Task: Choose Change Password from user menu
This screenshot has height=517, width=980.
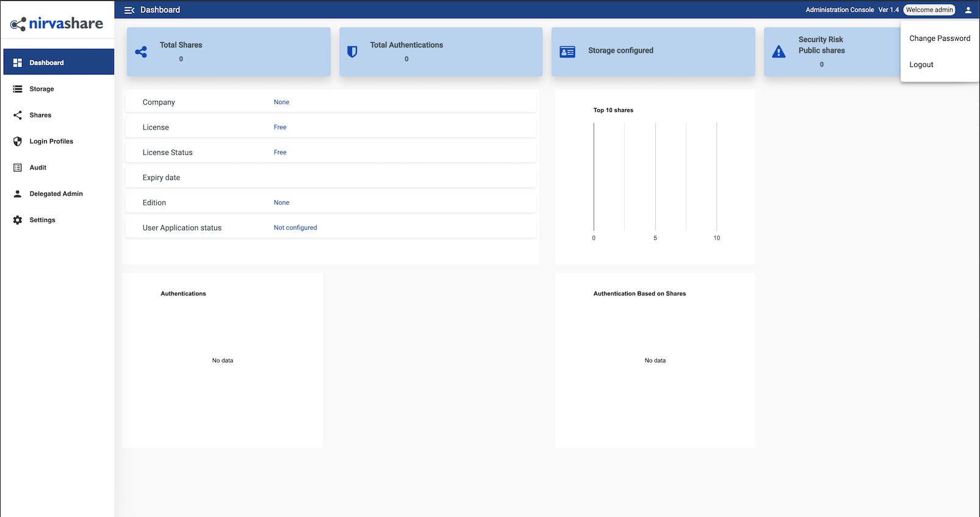Action: (939, 38)
